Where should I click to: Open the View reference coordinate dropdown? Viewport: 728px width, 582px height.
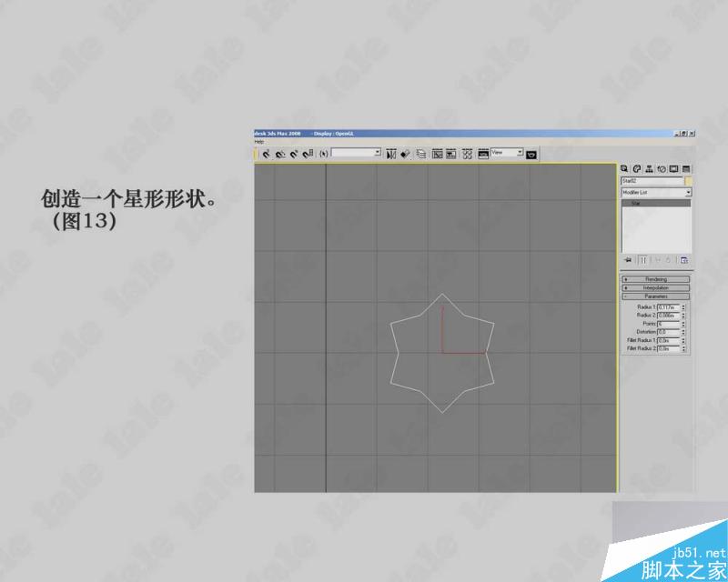[x=521, y=153]
